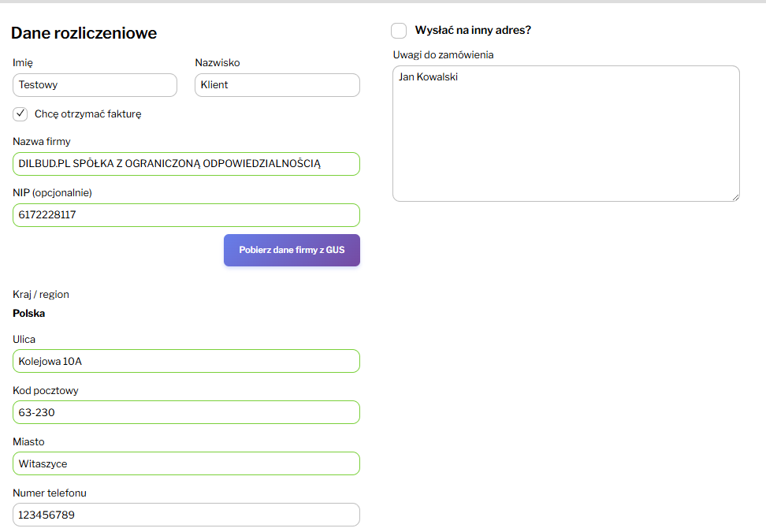Uncheck the Chcę otrzymać fakturę checkbox
This screenshot has height=532, width=766.
[20, 113]
